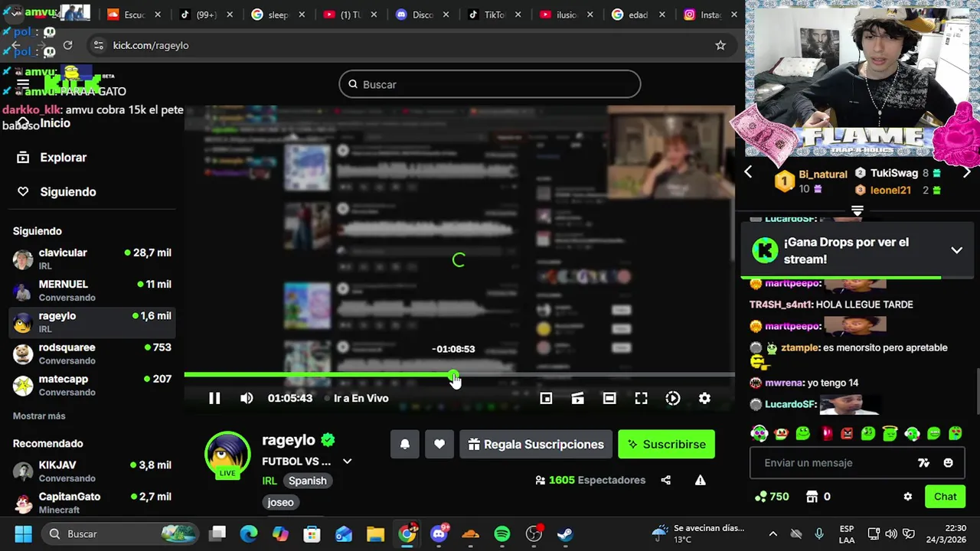Open Windows Start menu

23,533
